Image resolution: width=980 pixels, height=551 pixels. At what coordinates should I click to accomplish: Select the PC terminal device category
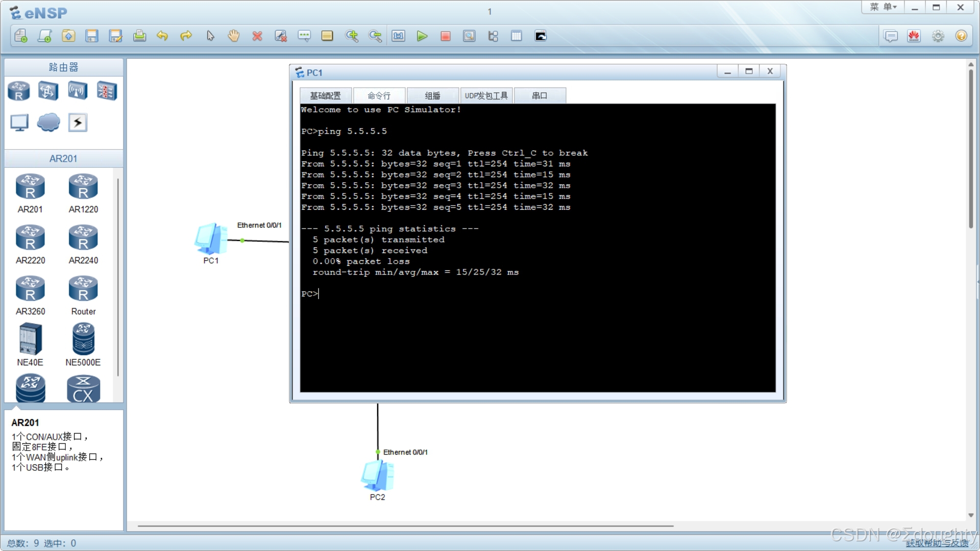[x=19, y=122]
